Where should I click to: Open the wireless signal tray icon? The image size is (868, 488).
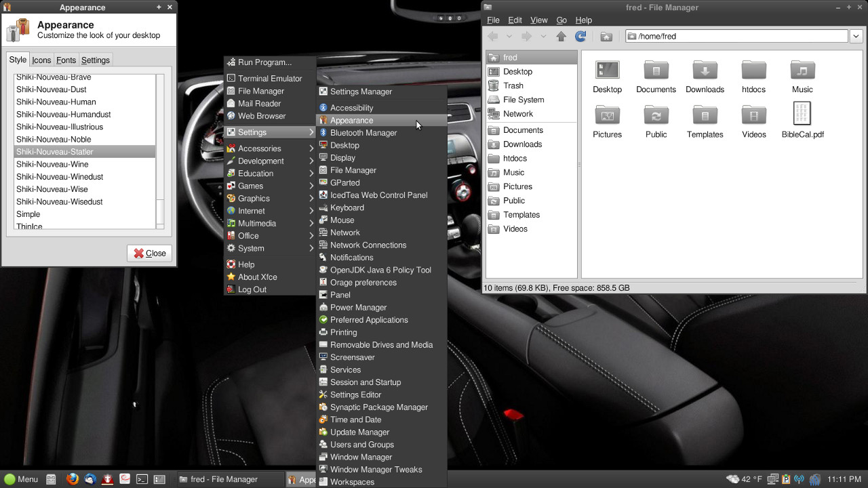799,479
